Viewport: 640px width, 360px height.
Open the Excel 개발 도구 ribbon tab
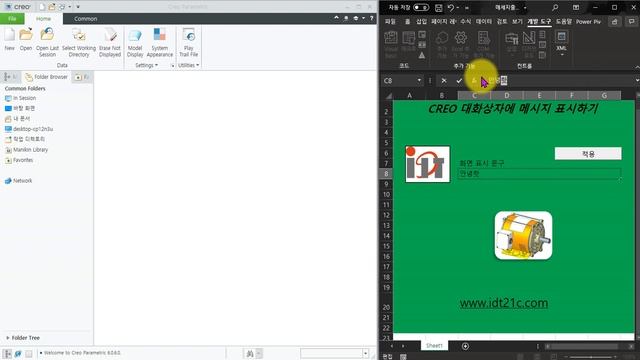coord(539,22)
